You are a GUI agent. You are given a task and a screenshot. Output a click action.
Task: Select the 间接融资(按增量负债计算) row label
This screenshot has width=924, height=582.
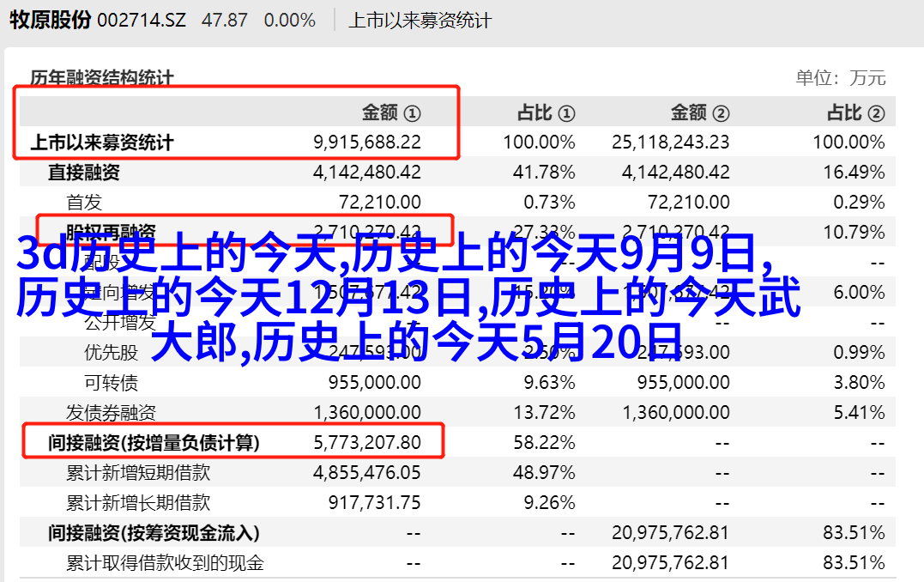(x=154, y=443)
